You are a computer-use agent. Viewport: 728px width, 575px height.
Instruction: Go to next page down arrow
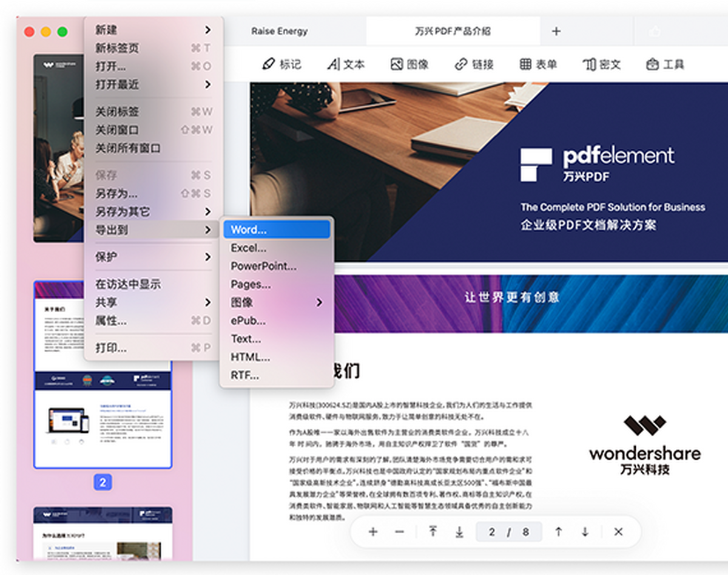585,532
